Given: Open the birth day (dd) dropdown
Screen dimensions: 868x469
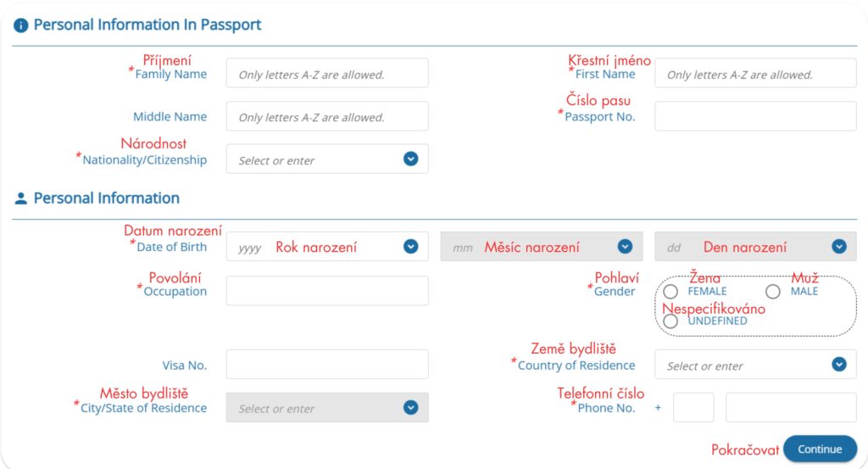Looking at the screenshot, I should pyautogui.click(x=839, y=247).
